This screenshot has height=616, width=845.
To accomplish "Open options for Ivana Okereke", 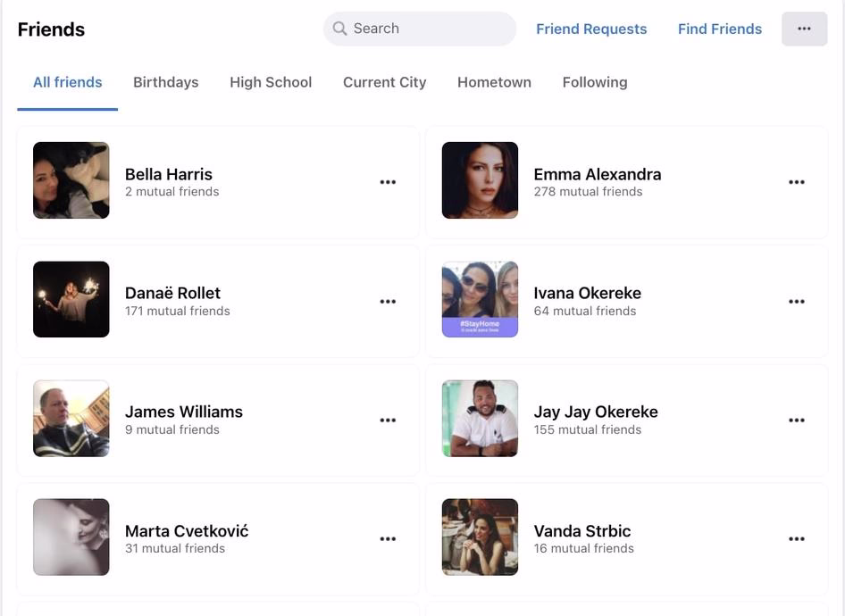I will pos(796,301).
